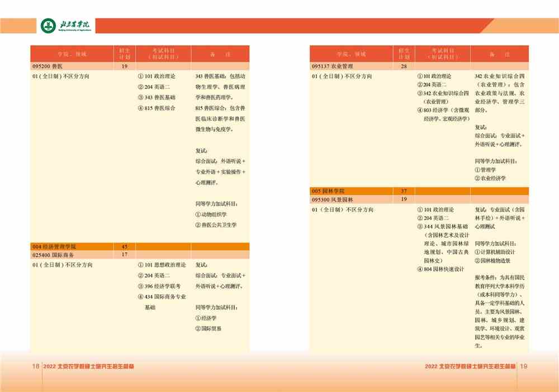Click page number 19 in the footer
Screen dimensions: 559x392
pos(523,366)
